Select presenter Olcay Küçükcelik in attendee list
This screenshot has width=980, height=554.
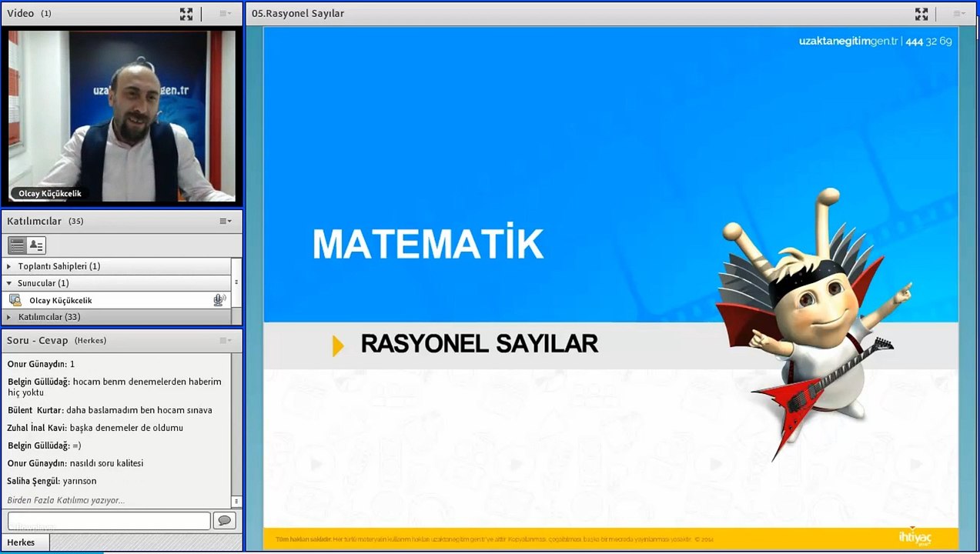[117, 300]
